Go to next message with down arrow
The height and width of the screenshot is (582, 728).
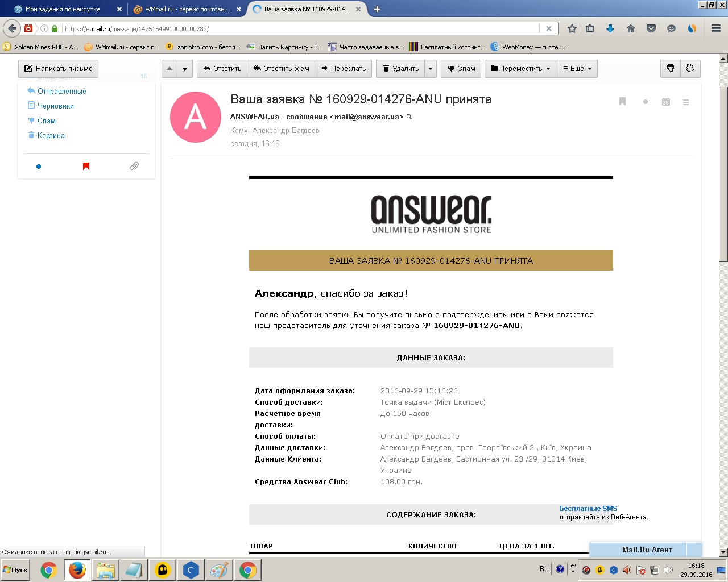click(185, 69)
